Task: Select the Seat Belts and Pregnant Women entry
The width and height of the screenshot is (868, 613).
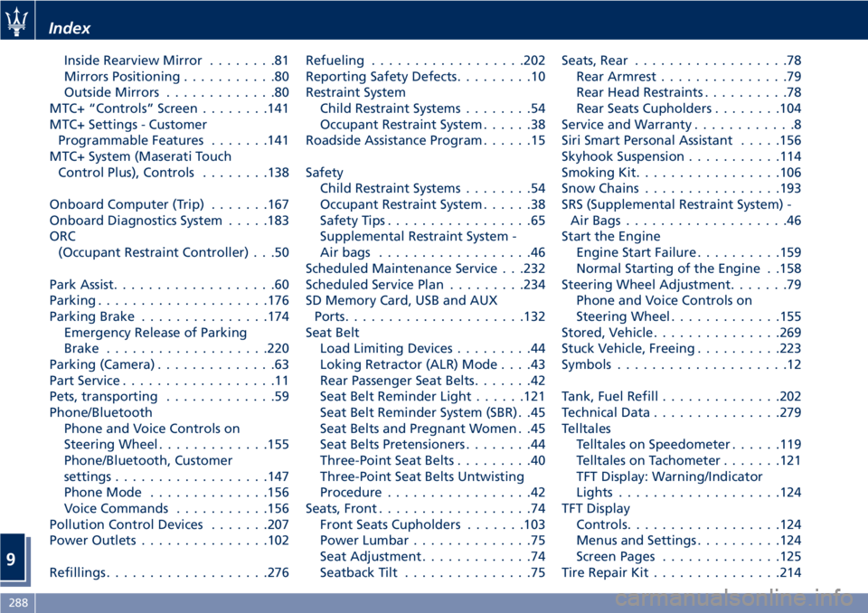Action: pos(432,429)
